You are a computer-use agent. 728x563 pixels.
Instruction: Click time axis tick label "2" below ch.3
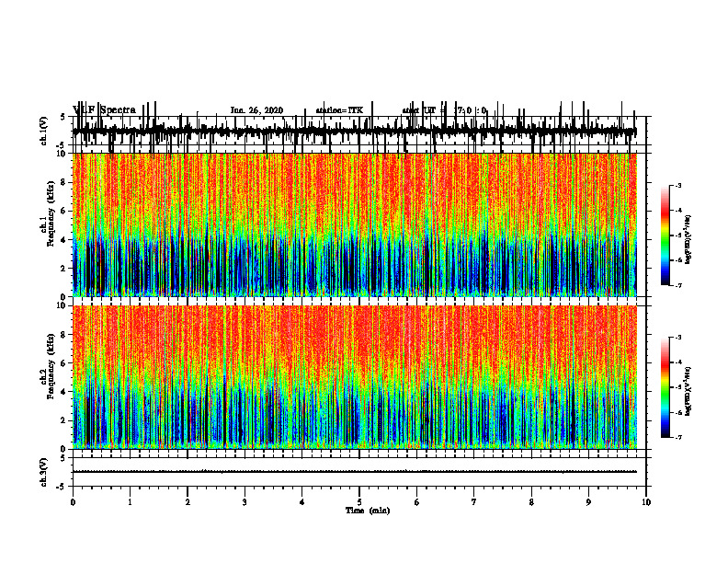pos(188,502)
